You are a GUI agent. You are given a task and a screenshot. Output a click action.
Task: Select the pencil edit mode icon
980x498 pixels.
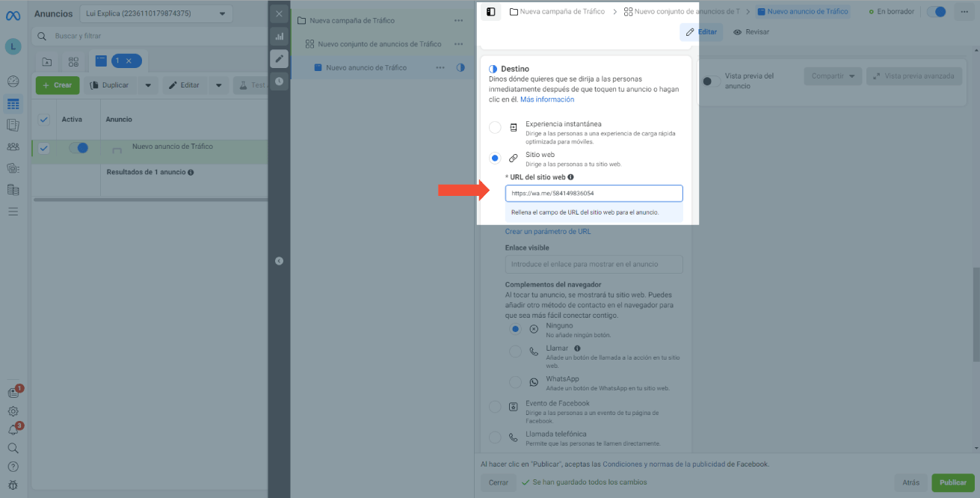[x=279, y=58]
